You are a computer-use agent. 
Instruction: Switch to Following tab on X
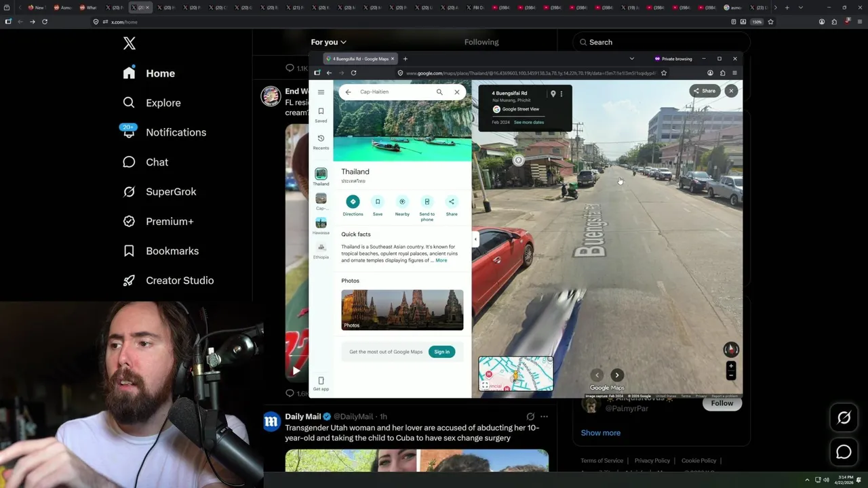pyautogui.click(x=481, y=42)
